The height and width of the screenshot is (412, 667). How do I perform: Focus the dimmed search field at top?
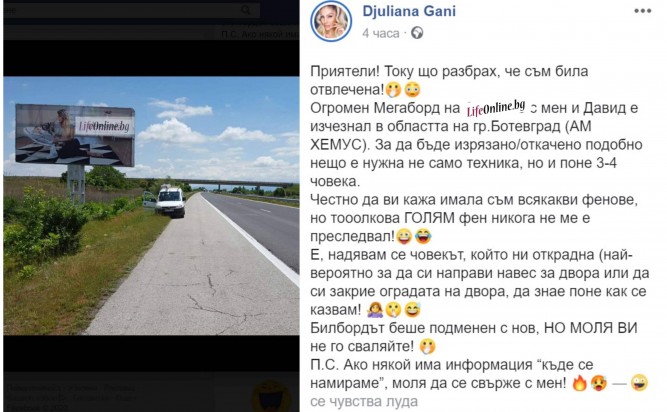[x=132, y=10]
